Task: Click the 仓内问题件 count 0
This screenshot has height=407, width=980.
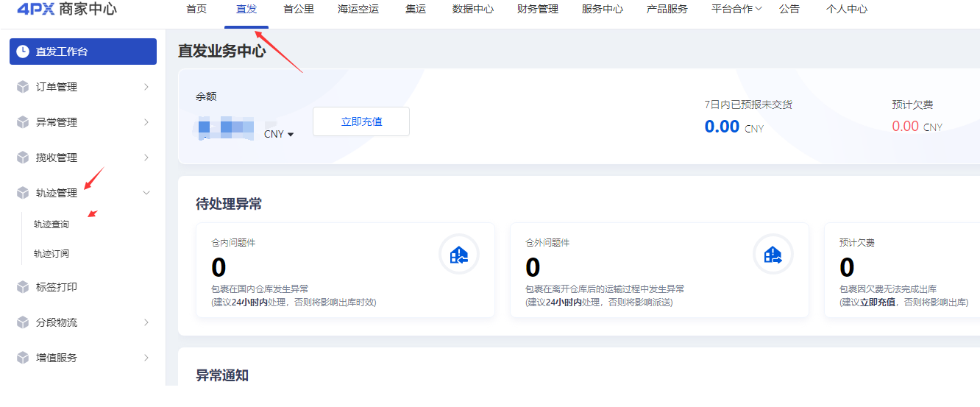Action: tap(219, 266)
